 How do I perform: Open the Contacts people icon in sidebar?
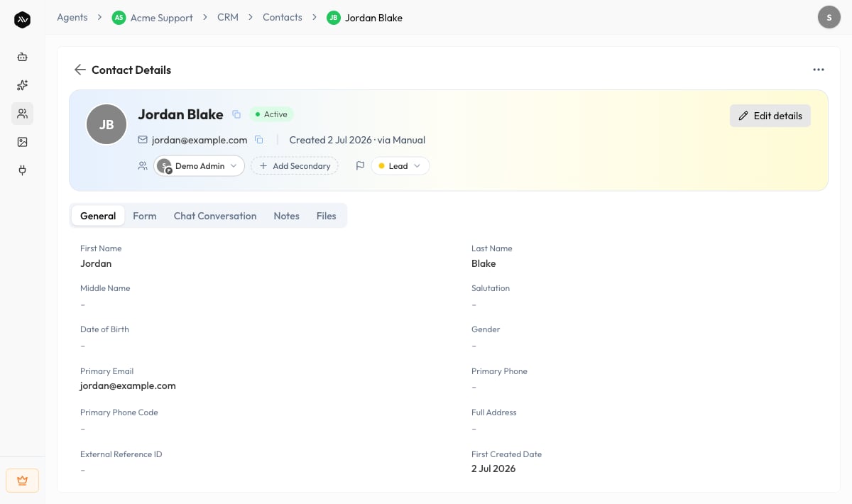coord(22,114)
